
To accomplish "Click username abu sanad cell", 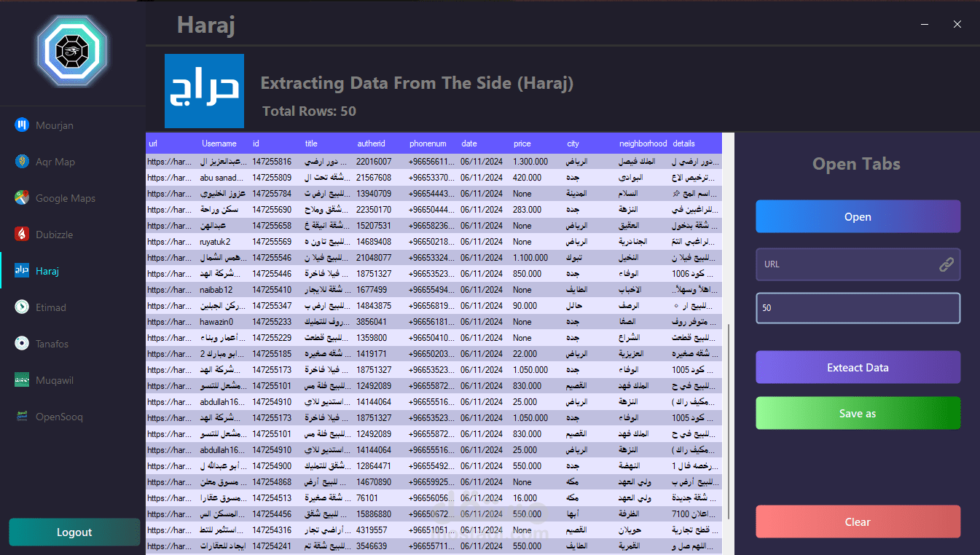I will pos(223,178).
